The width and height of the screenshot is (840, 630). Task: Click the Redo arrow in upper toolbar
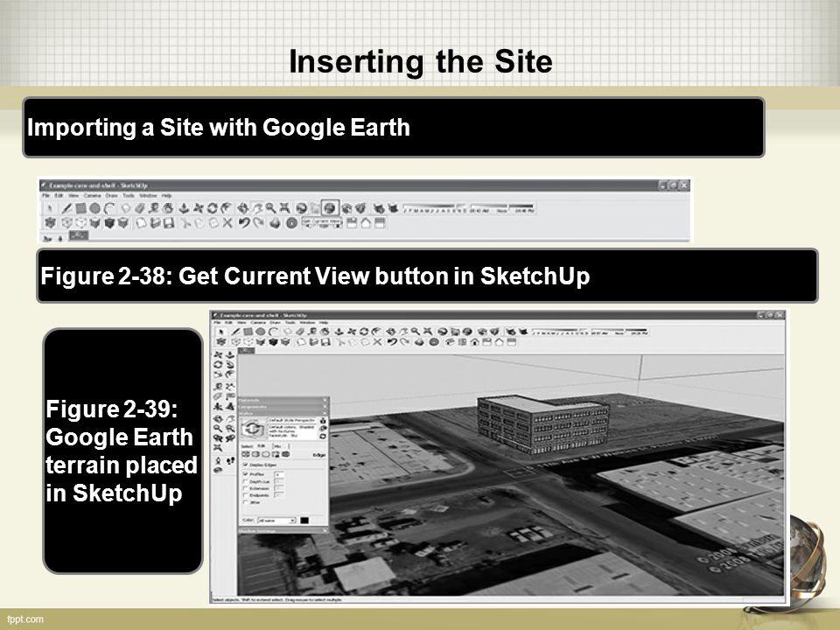258,222
